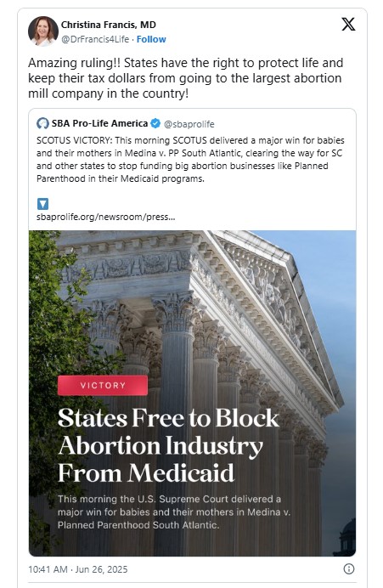Open the @sbaprolife handle
Image resolution: width=383 pixels, height=588 pixels.
[x=189, y=124]
